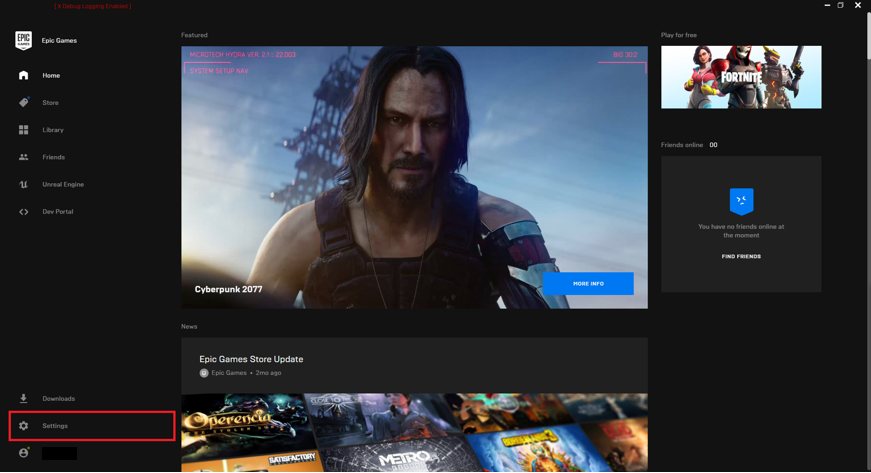Click the Epic Games author avatar in news
This screenshot has height=473, width=871.
(204, 373)
